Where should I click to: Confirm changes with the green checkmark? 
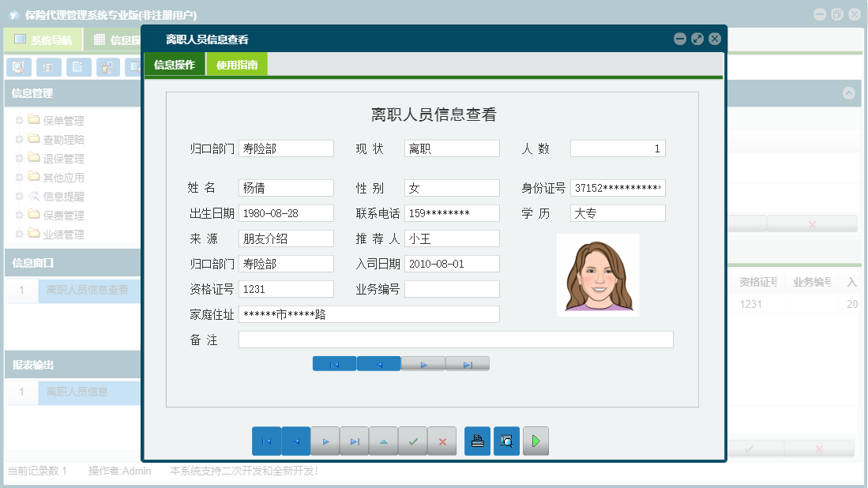point(413,441)
